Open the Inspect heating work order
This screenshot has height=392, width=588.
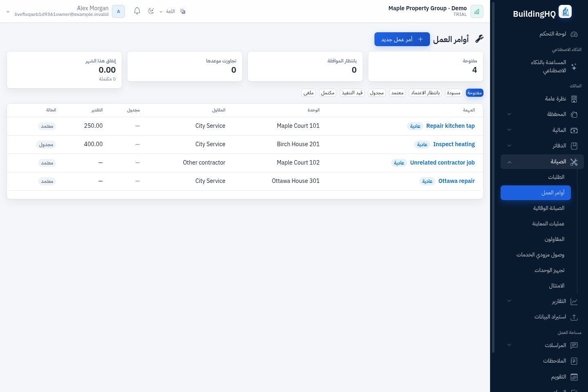tap(454, 145)
